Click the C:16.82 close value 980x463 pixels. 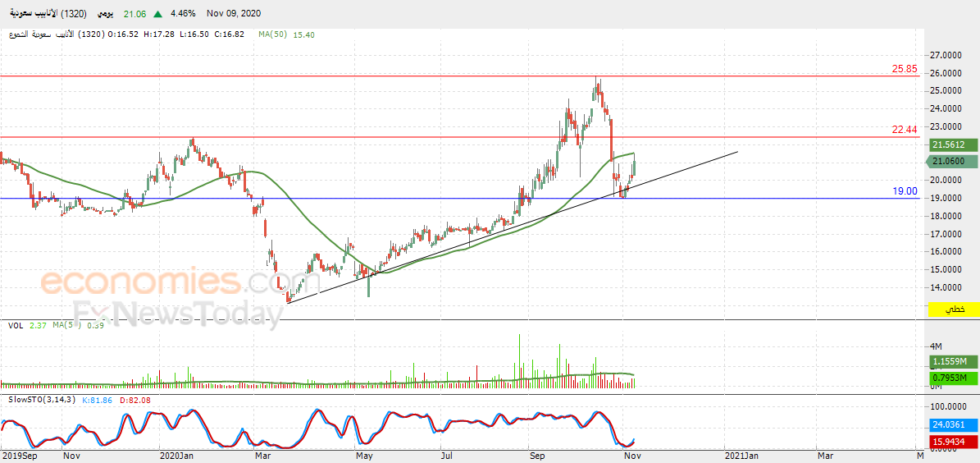point(230,35)
